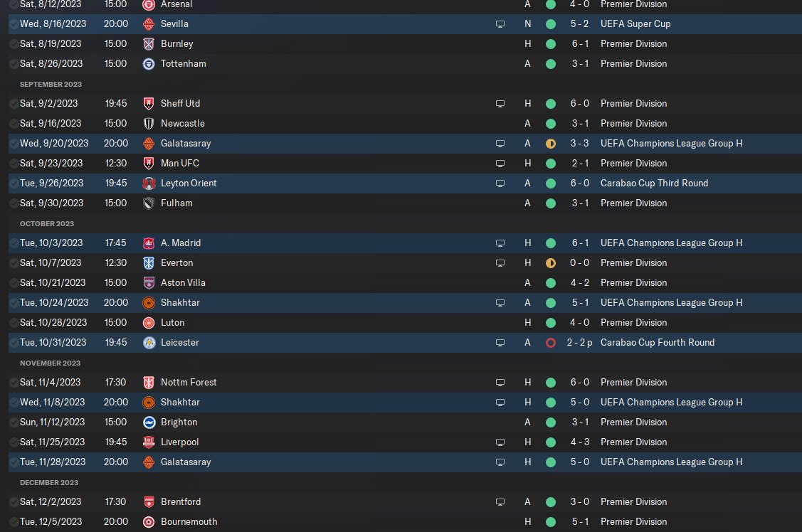Click the Sevilla club badge icon
This screenshot has height=532, width=802.
coord(148,24)
